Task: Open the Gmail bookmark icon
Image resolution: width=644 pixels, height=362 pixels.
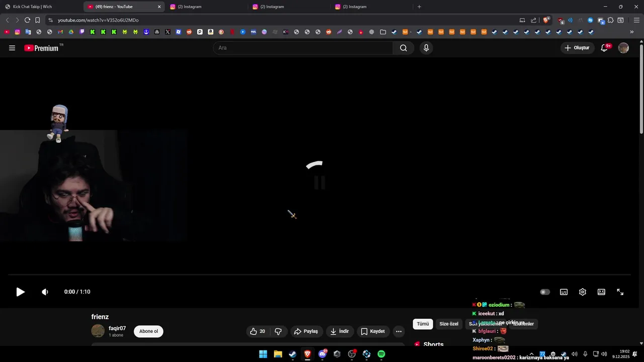Action: [60, 32]
